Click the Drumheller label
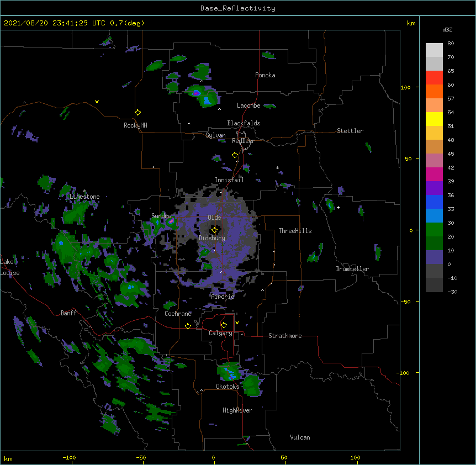Viewport: 476px width, 465px height. 352,269
